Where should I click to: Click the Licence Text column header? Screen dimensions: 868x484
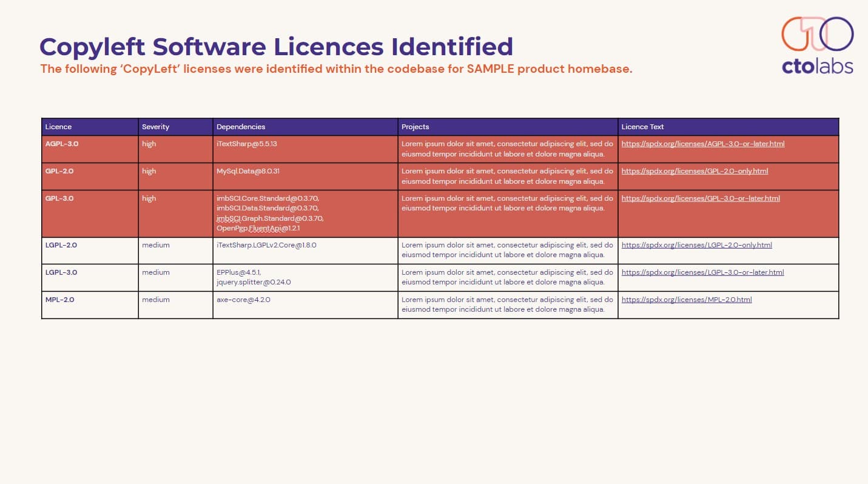click(728, 127)
